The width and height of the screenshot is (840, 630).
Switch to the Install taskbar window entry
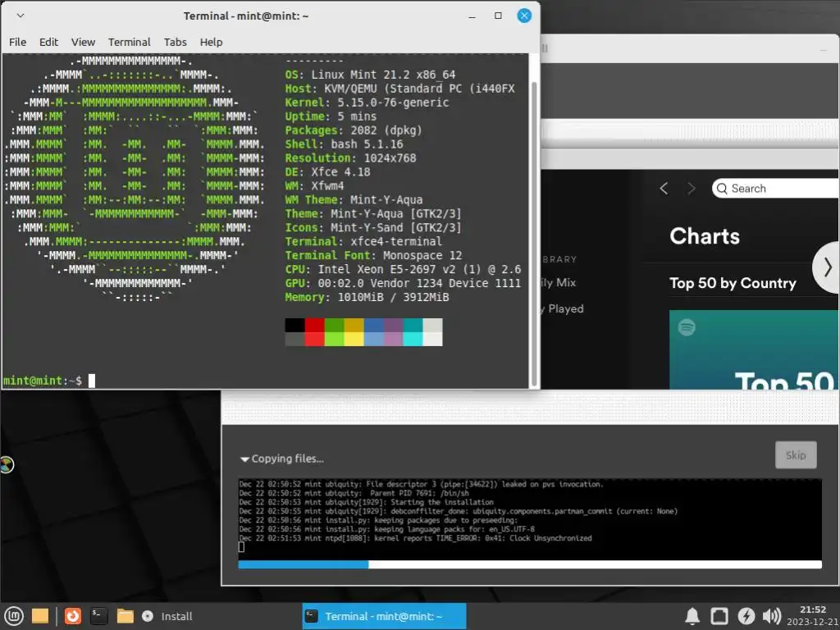pos(167,616)
